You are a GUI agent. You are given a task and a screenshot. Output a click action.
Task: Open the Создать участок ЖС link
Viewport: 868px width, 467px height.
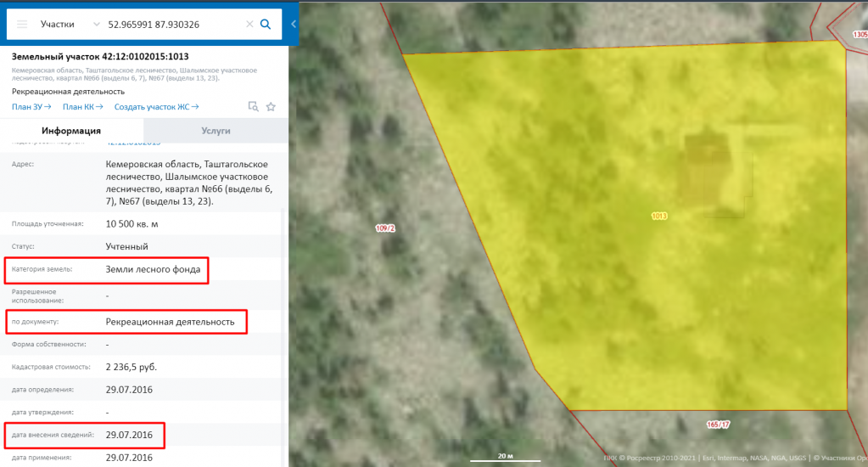[x=156, y=107]
